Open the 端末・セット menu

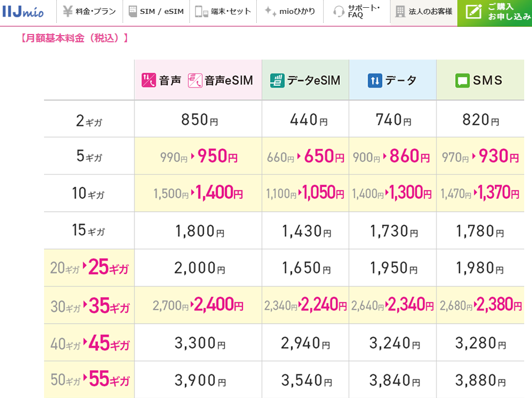[223, 12]
